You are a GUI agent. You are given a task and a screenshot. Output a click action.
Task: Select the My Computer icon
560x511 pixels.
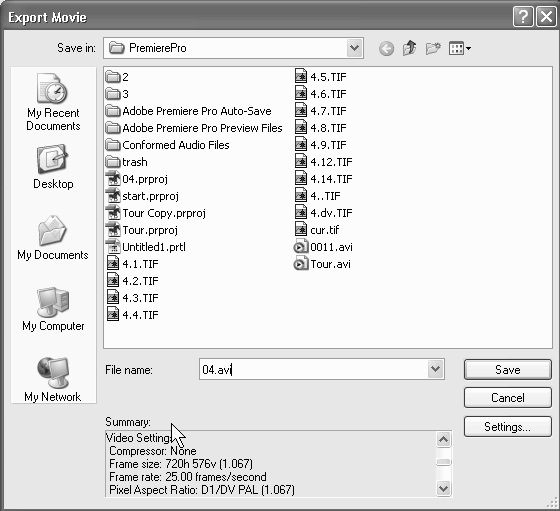click(53, 309)
